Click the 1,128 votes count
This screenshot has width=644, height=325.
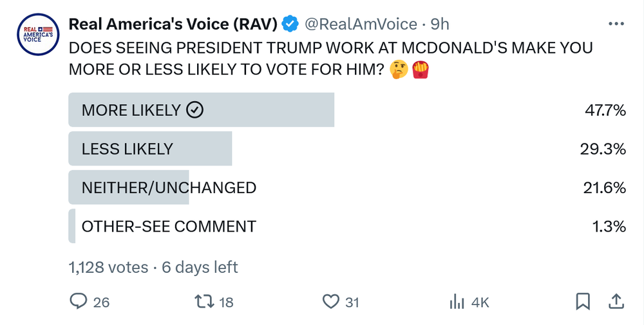click(x=108, y=267)
